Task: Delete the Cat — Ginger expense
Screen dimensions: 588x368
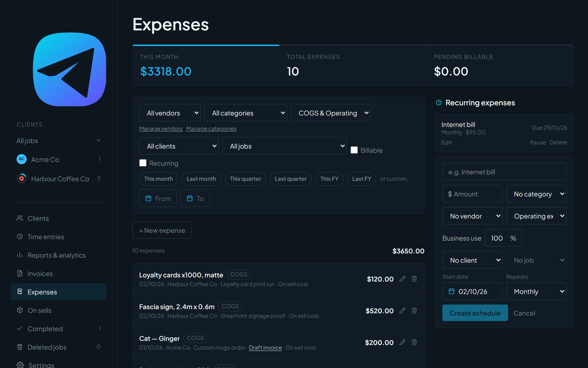Action: click(414, 342)
